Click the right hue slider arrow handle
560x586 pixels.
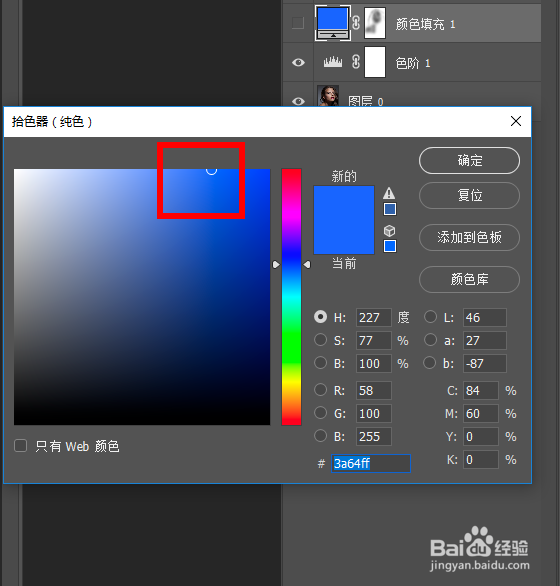307,265
